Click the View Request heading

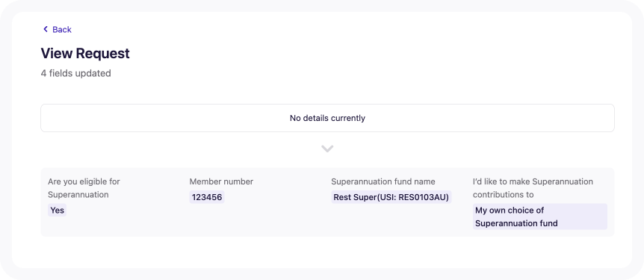(x=85, y=53)
